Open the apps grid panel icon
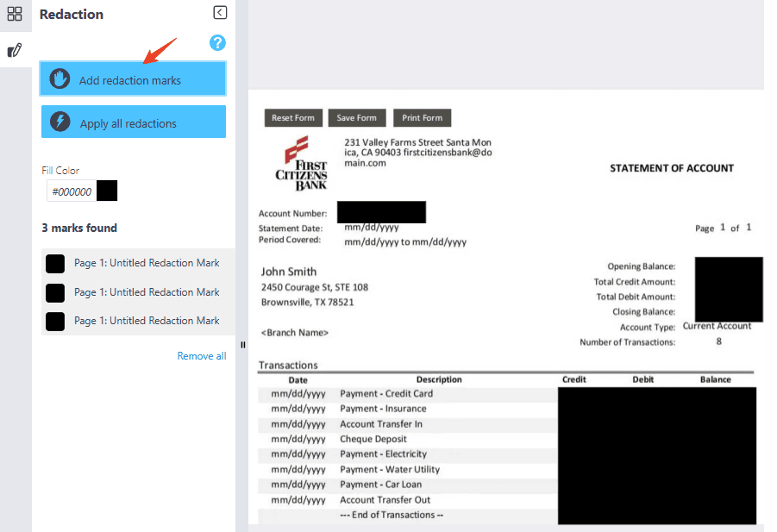The image size is (777, 532). point(15,15)
